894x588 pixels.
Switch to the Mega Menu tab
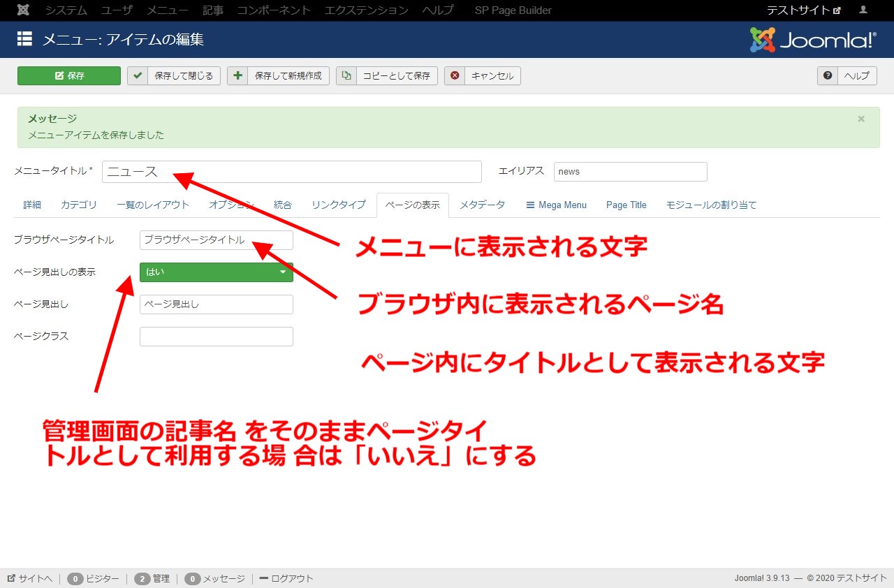[x=555, y=205]
